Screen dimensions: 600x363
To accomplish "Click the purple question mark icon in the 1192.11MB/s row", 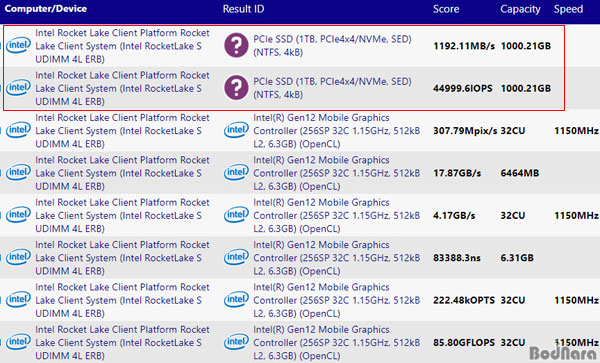I will (x=236, y=45).
